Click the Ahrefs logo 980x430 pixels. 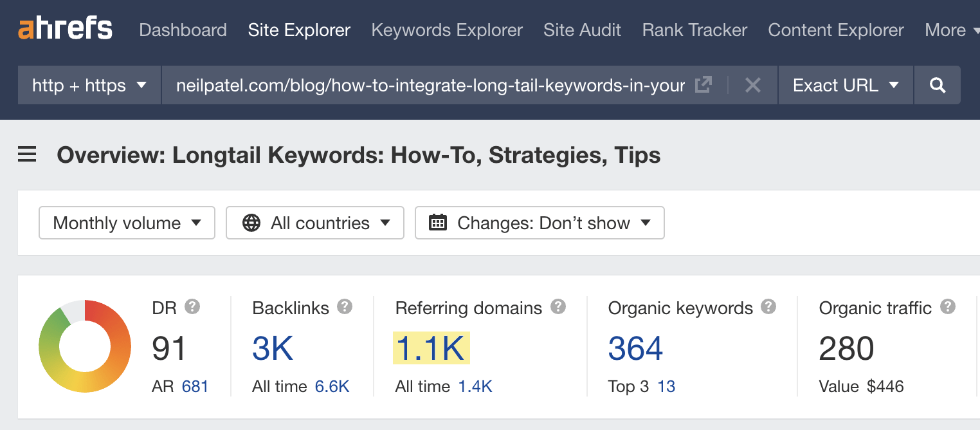pos(66,29)
